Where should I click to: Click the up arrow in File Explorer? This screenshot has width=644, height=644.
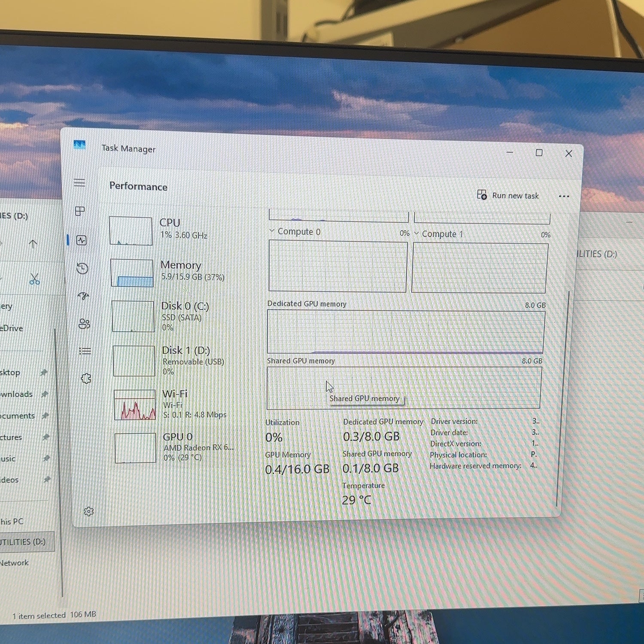point(33,244)
